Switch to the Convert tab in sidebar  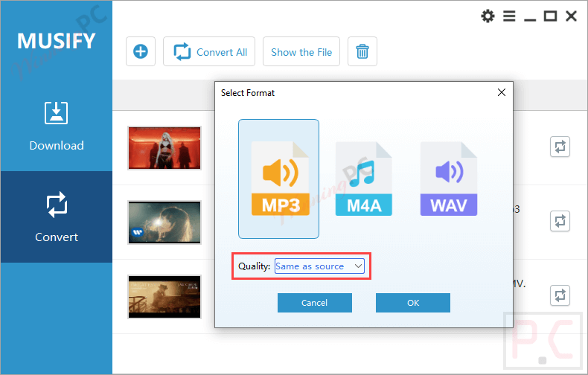(57, 217)
